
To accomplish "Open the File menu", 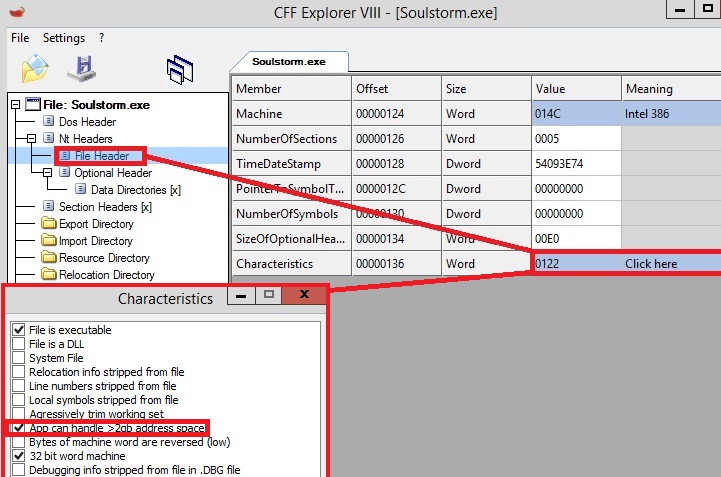I will click(20, 38).
